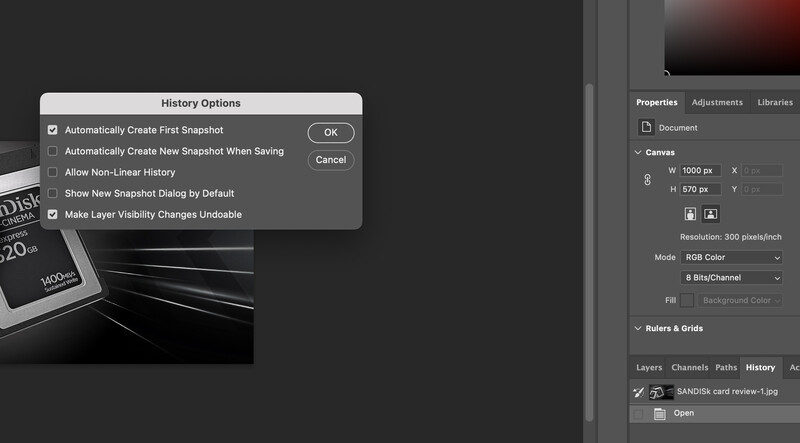Collapse the Canvas section
Image resolution: width=800 pixels, height=443 pixels.
(x=638, y=153)
